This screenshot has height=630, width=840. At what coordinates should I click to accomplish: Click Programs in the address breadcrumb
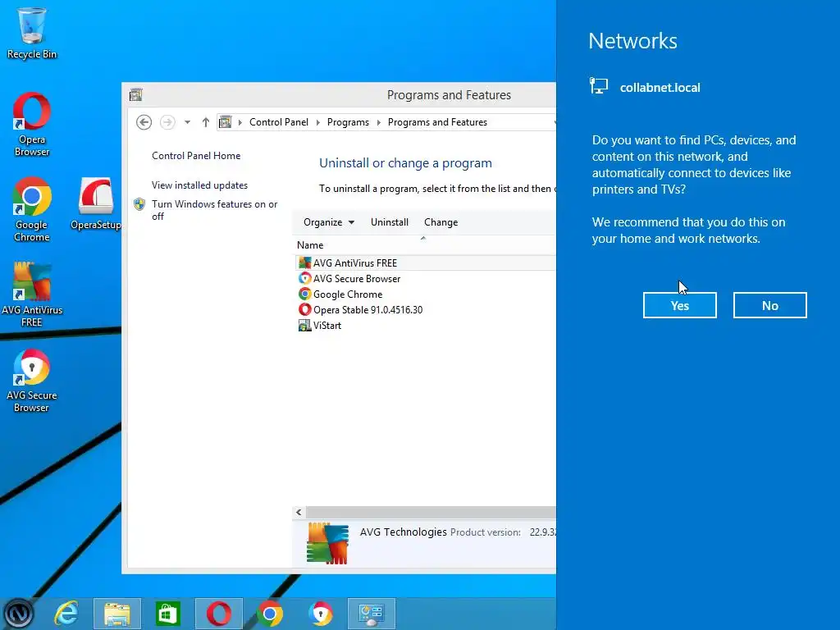(x=348, y=122)
